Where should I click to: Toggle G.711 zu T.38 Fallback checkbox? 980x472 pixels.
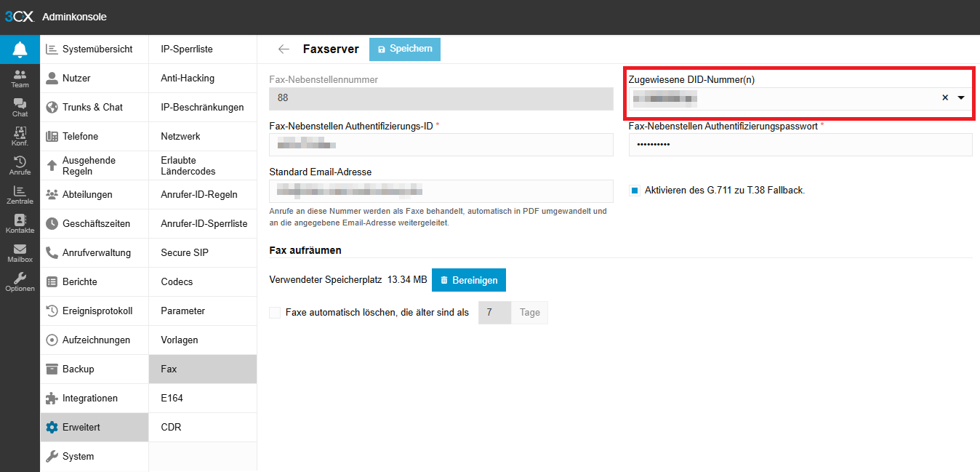(x=635, y=191)
